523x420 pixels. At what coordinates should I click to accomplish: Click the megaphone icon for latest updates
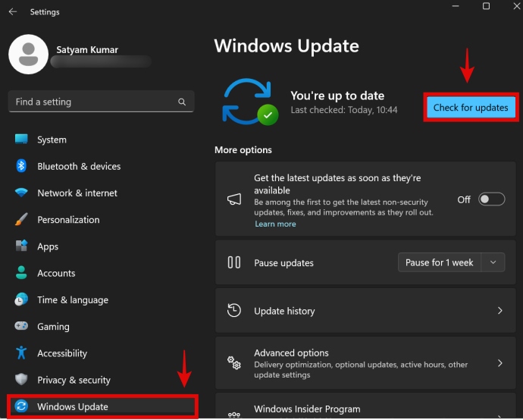coord(234,199)
